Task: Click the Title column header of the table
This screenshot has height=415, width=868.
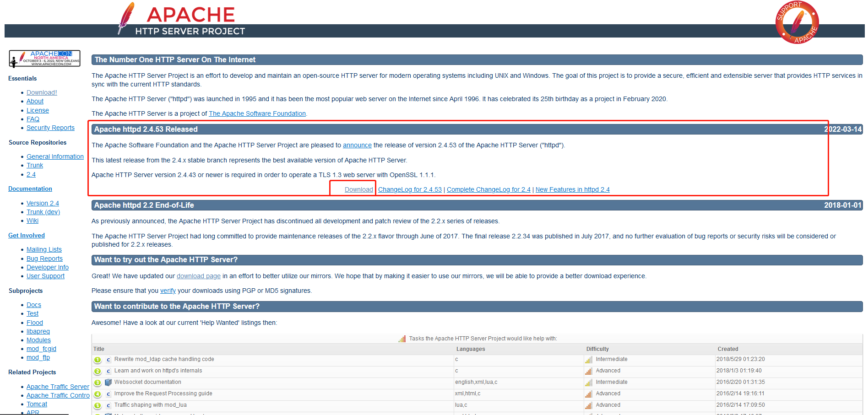Action: [99, 349]
